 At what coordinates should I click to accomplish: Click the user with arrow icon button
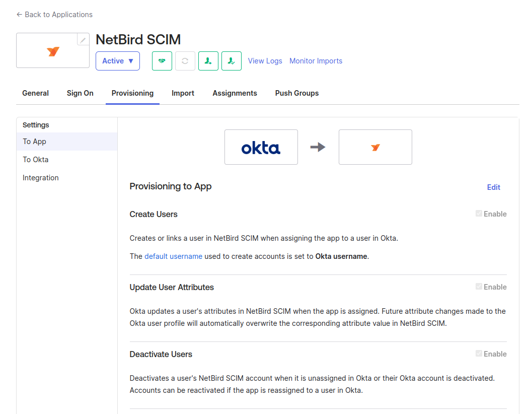tap(208, 61)
